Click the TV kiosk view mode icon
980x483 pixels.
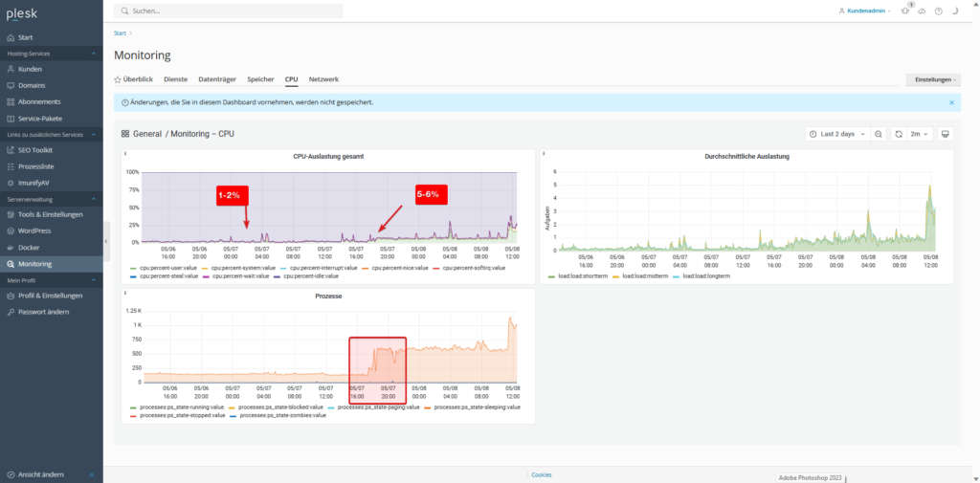945,134
